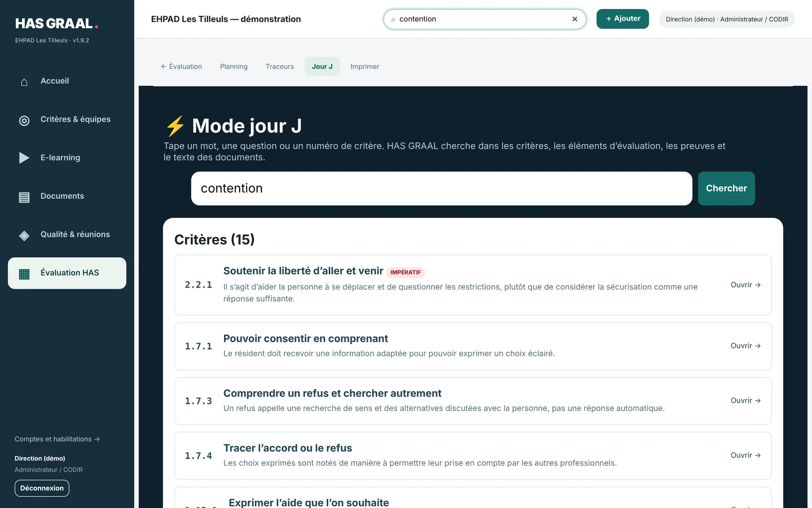Image resolution: width=812 pixels, height=508 pixels.
Task: Open criterion 1.7.3 via Ouvrir link
Action: pyautogui.click(x=745, y=401)
